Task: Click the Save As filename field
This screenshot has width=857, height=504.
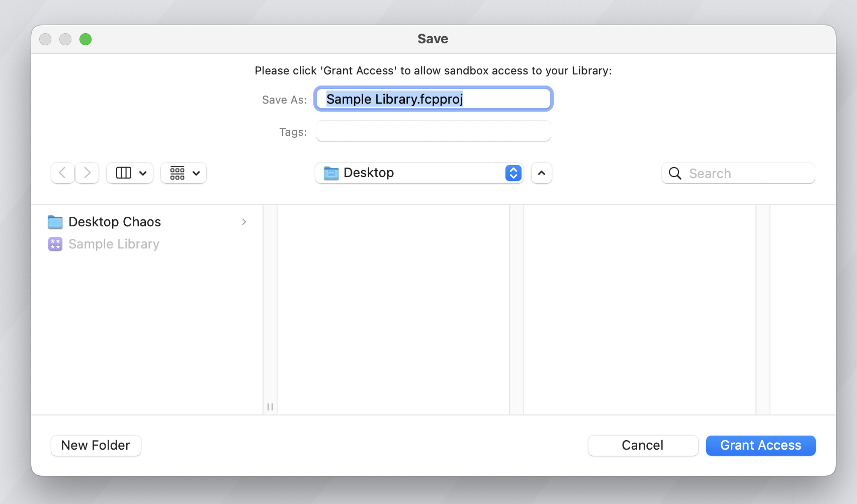Action: pos(434,99)
